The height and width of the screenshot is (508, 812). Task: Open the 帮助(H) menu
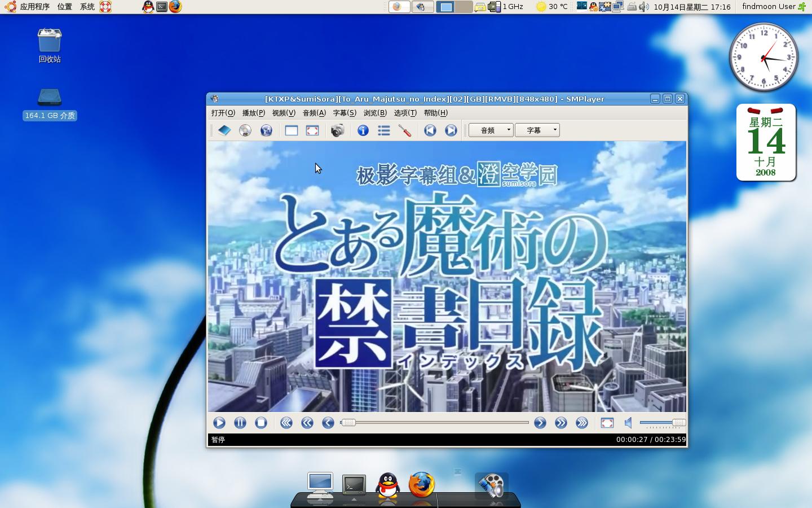coord(436,113)
